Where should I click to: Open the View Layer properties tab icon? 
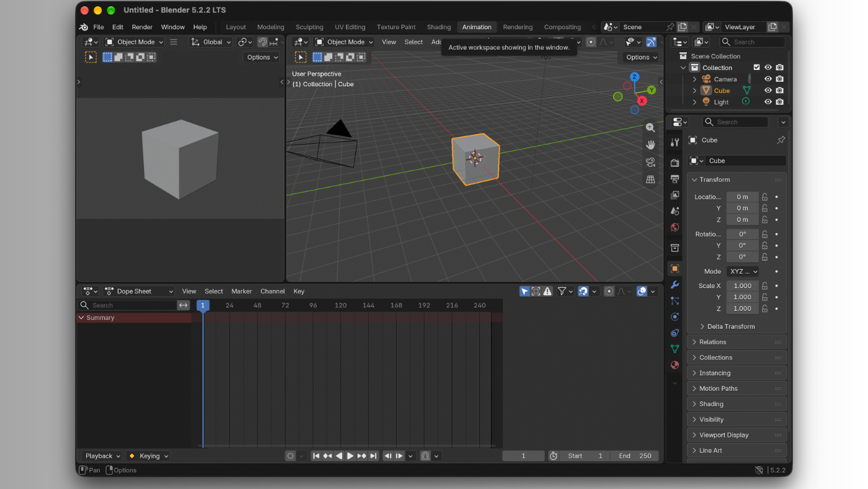point(675,195)
